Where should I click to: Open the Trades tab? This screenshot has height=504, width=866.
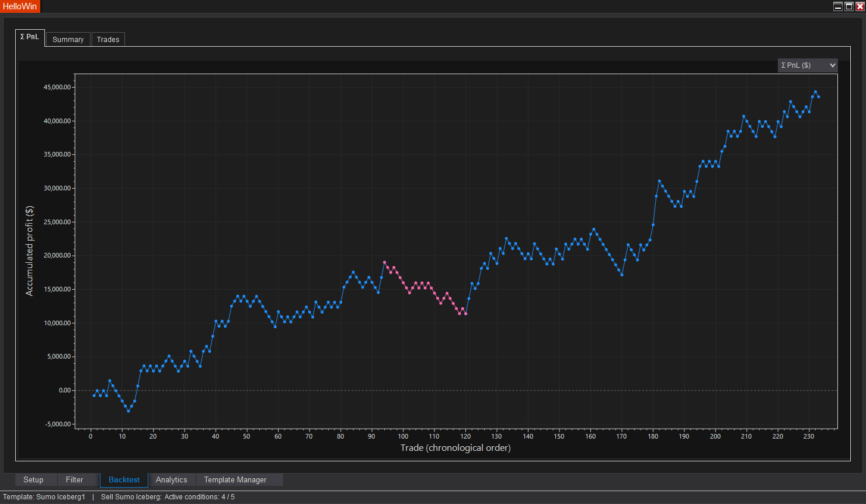coord(108,39)
